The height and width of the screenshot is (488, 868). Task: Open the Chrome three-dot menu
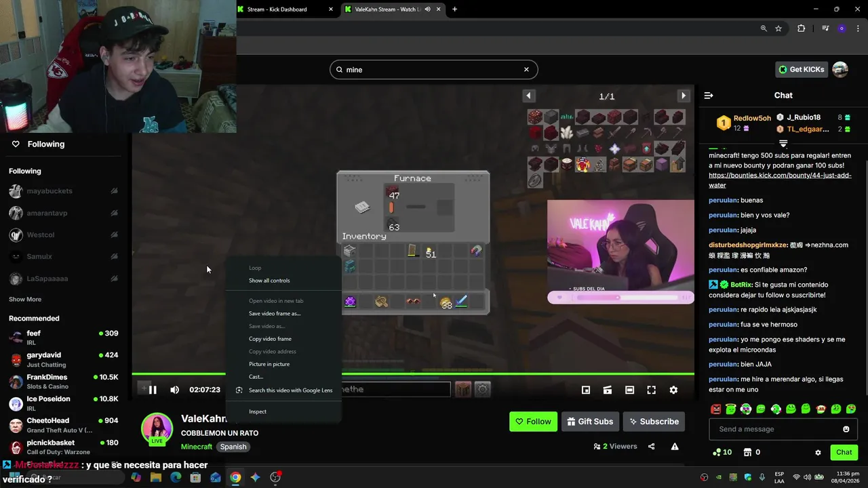click(x=858, y=28)
